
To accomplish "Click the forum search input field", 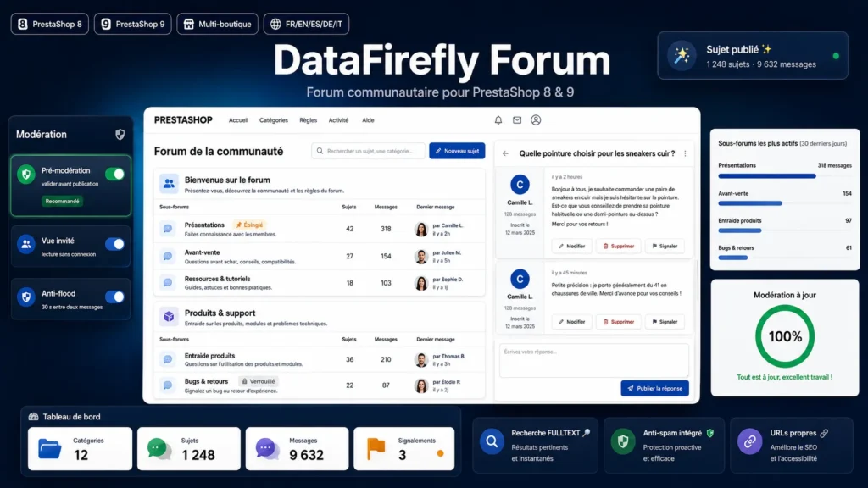I will coord(369,151).
